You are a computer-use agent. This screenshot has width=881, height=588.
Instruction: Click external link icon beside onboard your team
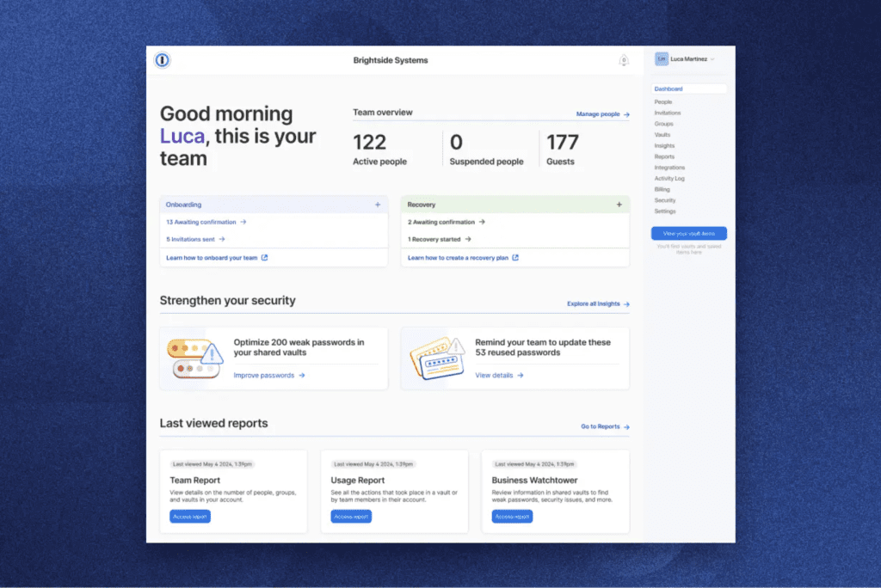tap(264, 258)
